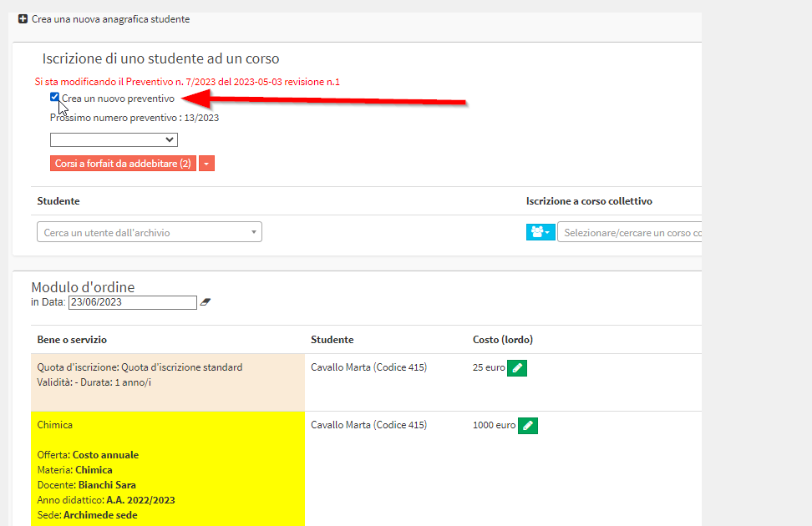Click the in Data field showing 23/06/2023
The width and height of the screenshot is (812, 526).
(133, 302)
